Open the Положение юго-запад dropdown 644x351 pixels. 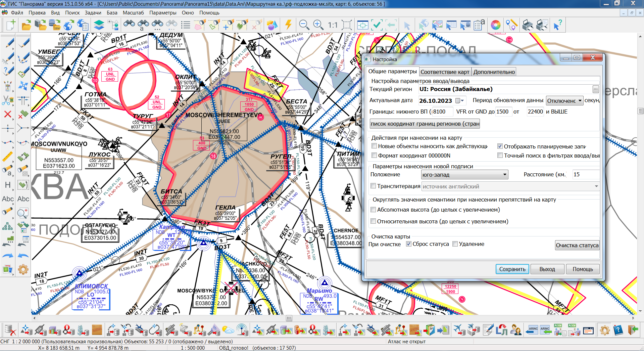(x=464, y=175)
